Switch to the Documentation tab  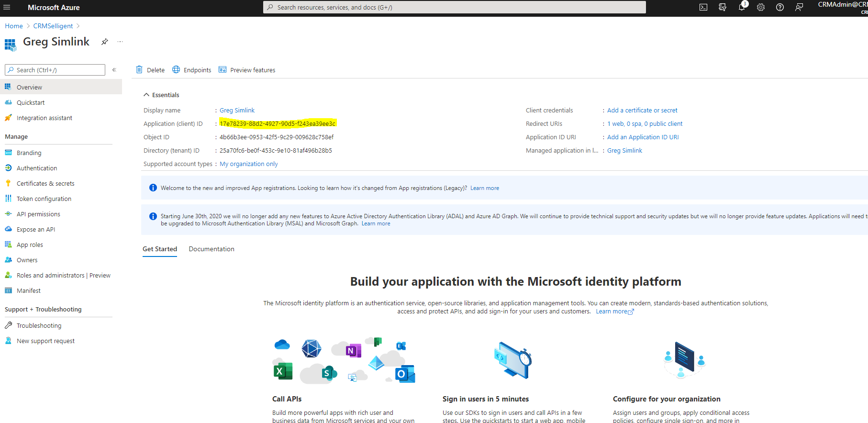click(211, 249)
